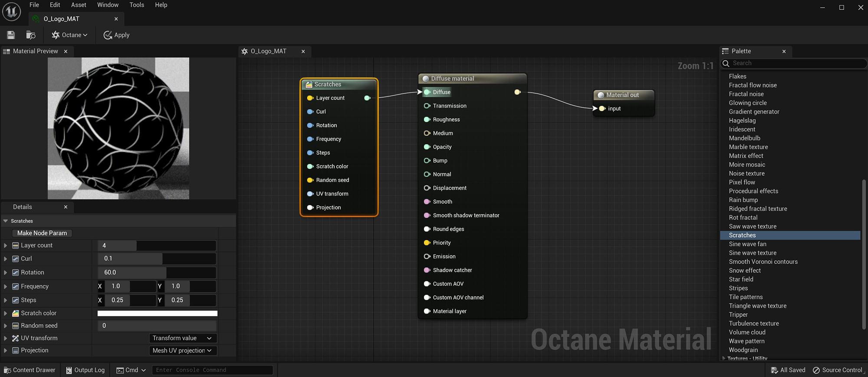Click Scratches node output pin

coord(367,98)
